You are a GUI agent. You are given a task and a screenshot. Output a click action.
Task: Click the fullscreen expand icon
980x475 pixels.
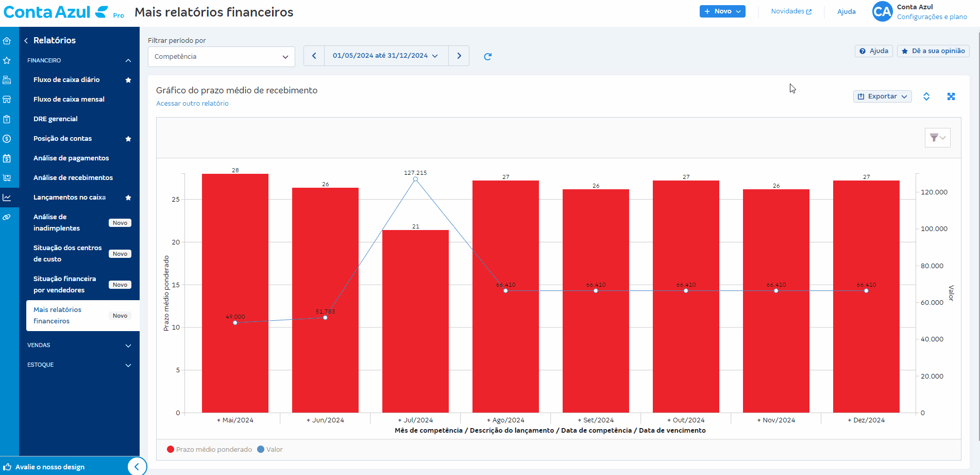click(951, 96)
